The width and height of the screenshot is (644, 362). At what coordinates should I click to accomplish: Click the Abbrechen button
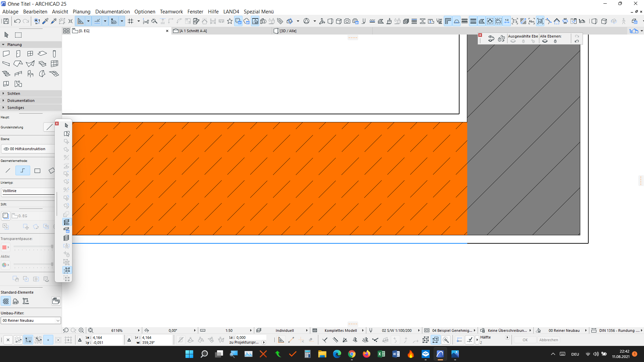pyautogui.click(x=548, y=340)
